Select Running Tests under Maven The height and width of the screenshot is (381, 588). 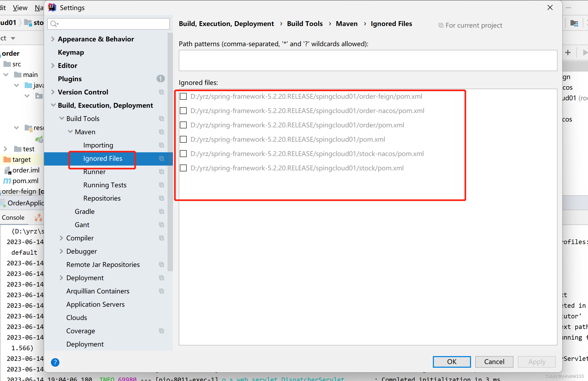point(105,185)
